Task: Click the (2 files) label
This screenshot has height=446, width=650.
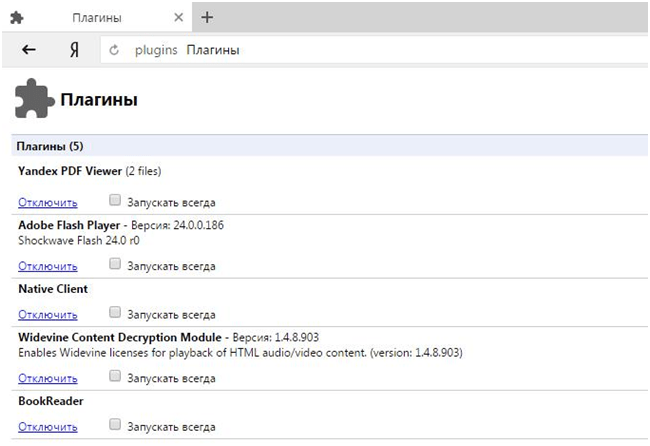Action: coord(143,171)
